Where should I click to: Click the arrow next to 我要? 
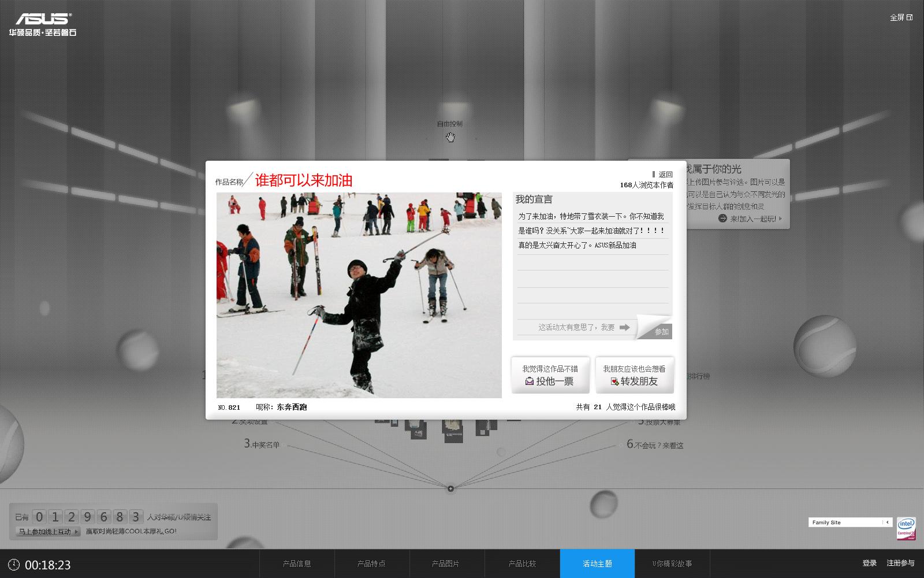click(624, 327)
